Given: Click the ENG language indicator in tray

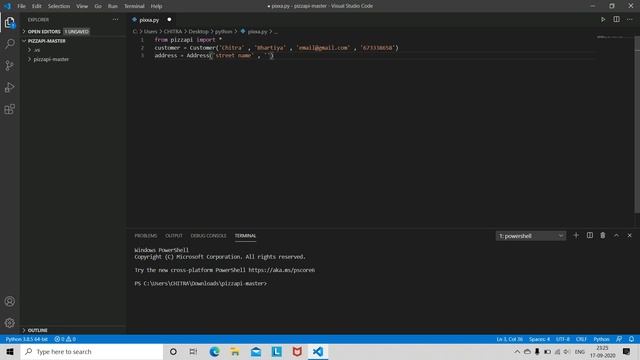Looking at the screenshot, I should click(580, 351).
